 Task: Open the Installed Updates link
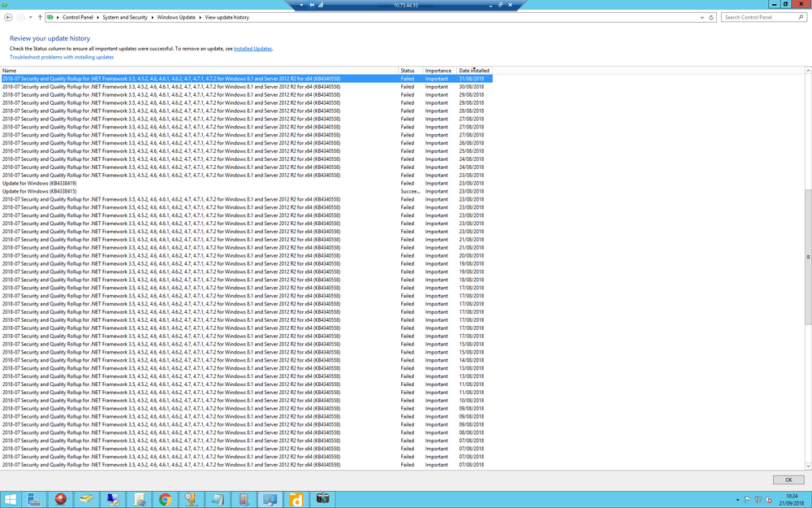pyautogui.click(x=253, y=49)
